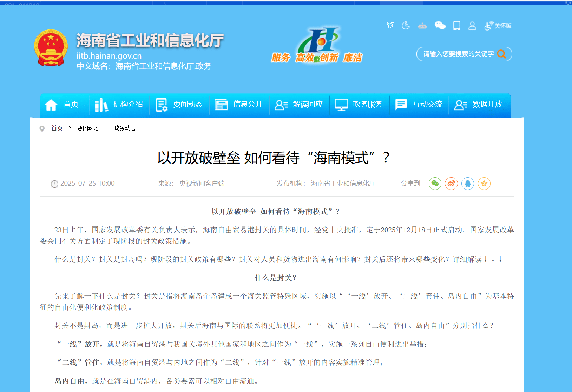Viewport: 572px width, 392px height.
Task: Toggle traditional Chinese with the 繁 button
Action: pos(390,25)
